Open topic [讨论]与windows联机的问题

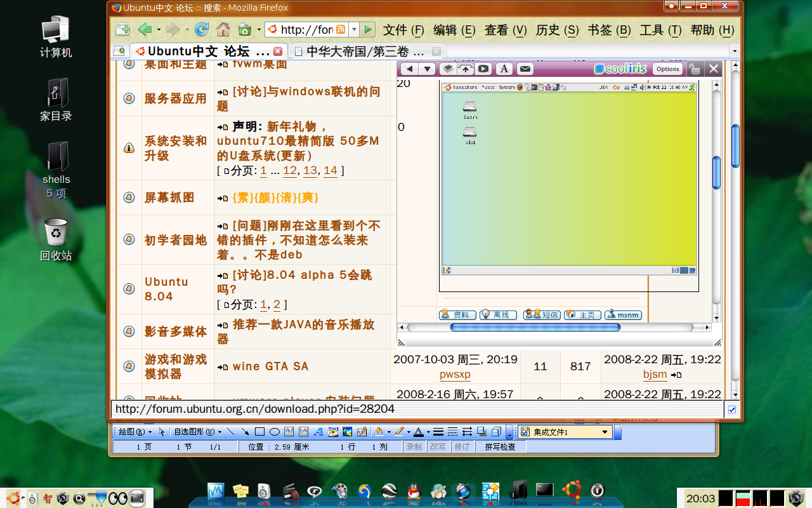299,98
